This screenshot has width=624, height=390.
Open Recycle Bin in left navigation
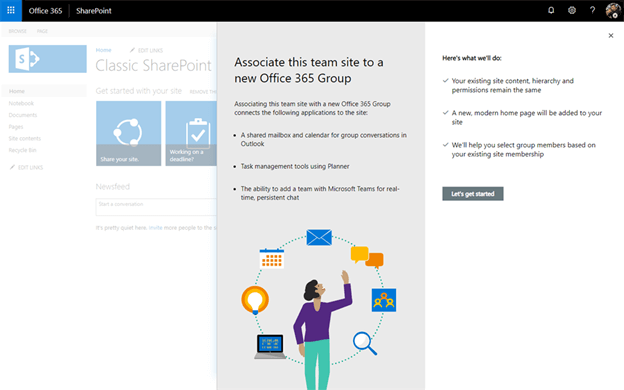tap(22, 150)
